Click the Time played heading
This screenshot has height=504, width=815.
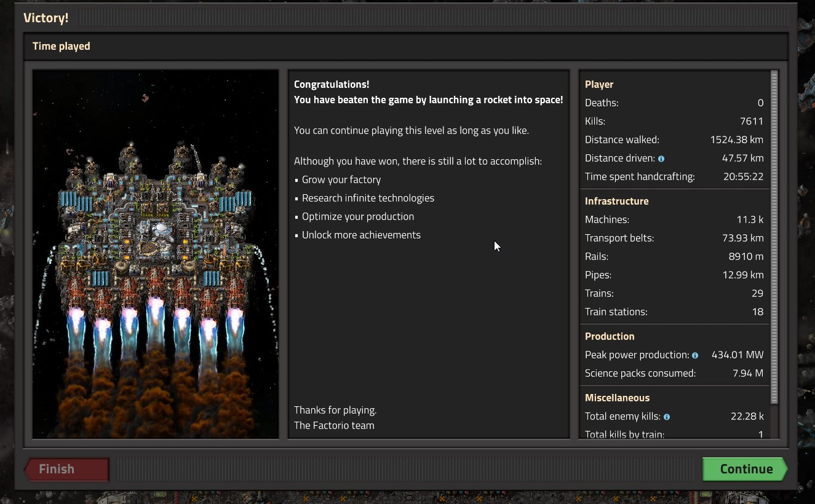[x=62, y=46]
